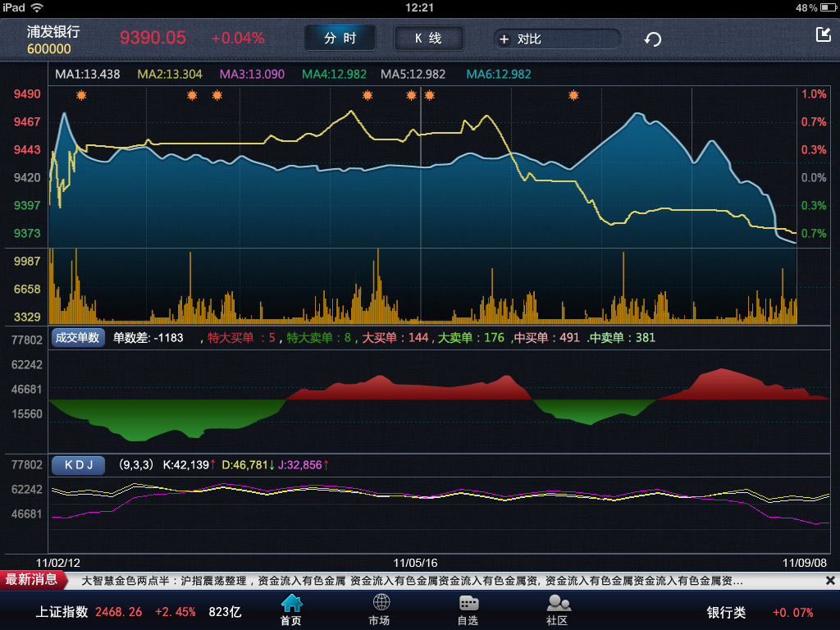Open the 成交单数 indicator selector
Screen dimensions: 840x630
pyautogui.click(x=78, y=337)
